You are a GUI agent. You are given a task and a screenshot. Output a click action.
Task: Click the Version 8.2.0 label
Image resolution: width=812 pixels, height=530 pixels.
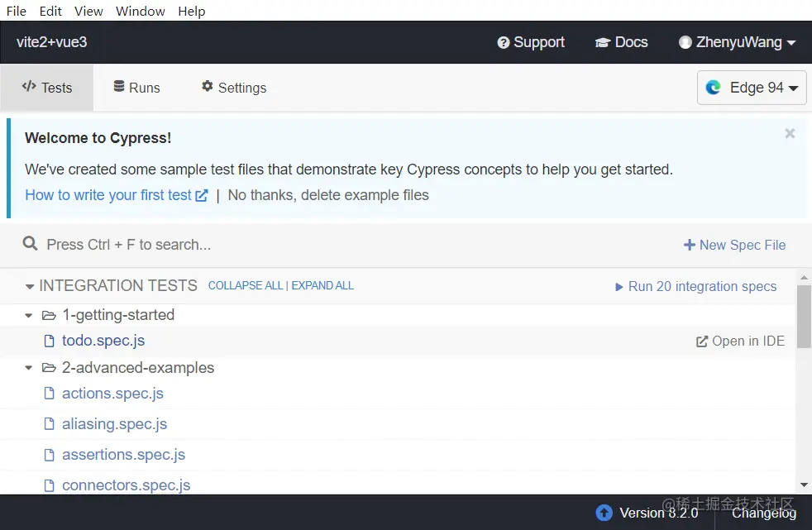[x=659, y=513]
